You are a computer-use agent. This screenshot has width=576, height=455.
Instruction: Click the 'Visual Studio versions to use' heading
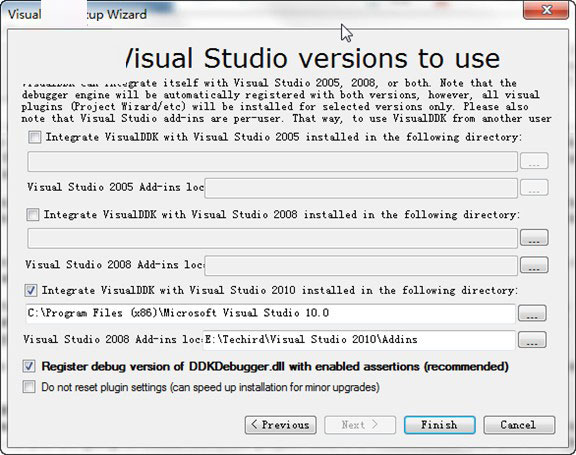[x=313, y=58]
